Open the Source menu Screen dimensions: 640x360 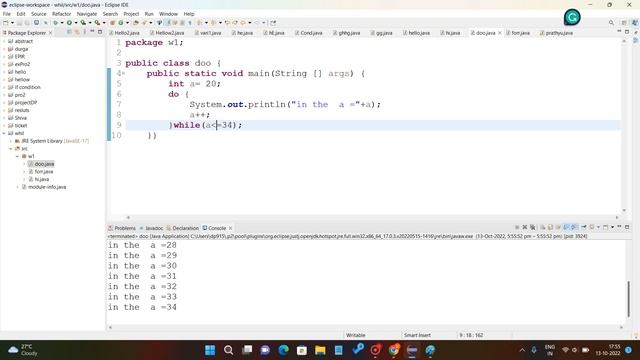[x=39, y=14]
